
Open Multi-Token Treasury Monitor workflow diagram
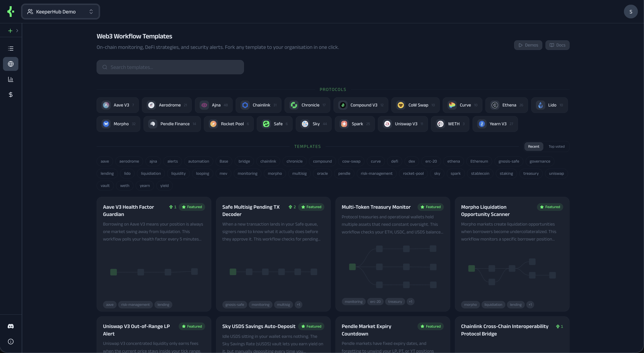(393, 267)
